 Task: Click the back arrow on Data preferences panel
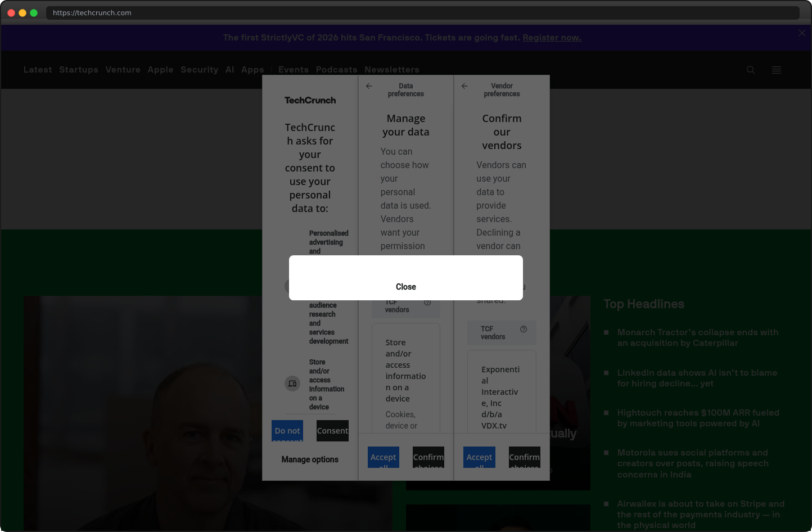(369, 86)
